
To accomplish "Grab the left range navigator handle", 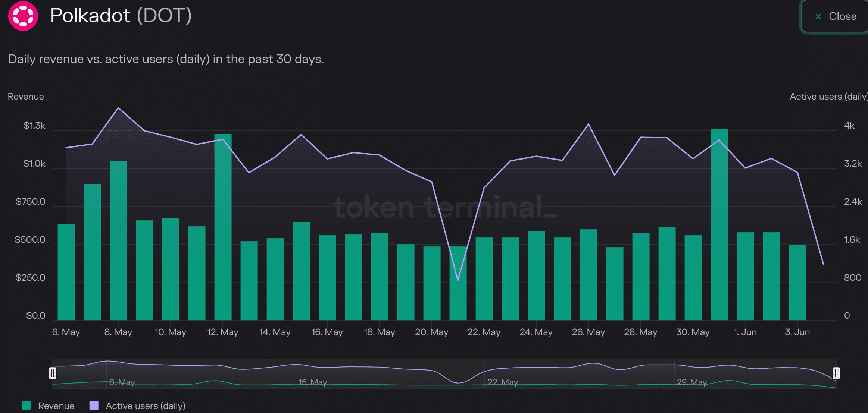I will click(x=53, y=373).
